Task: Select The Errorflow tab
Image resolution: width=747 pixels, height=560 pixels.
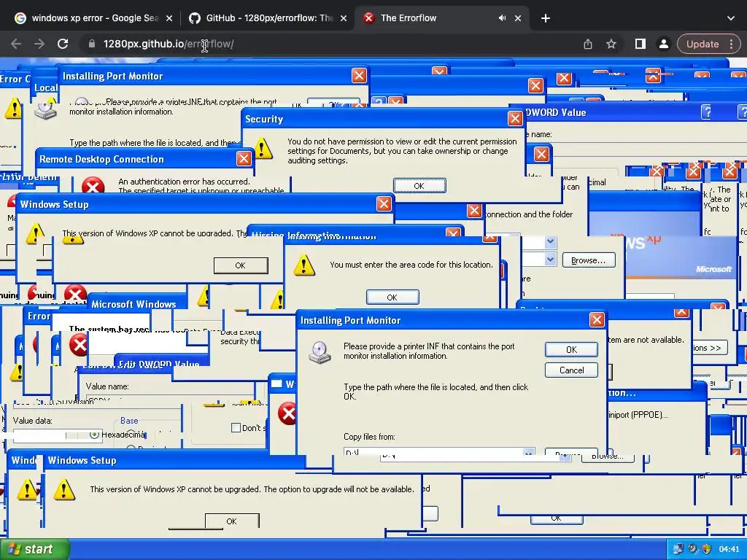Action: point(441,18)
